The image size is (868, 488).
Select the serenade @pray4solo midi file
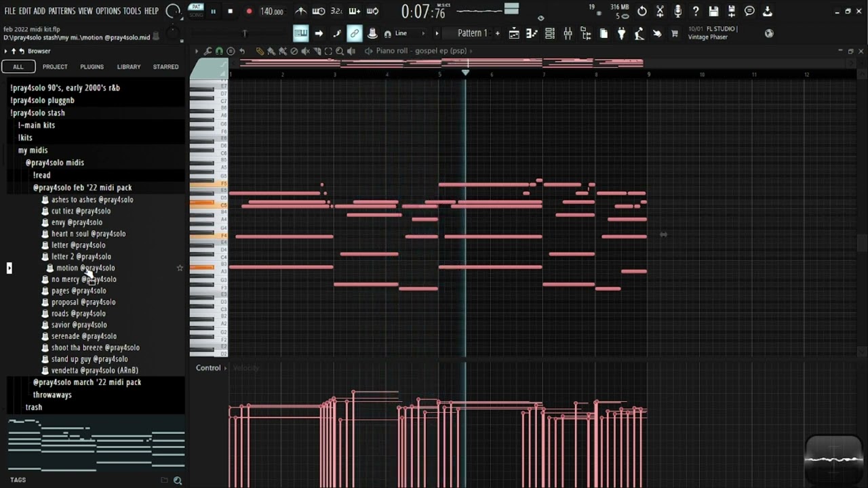point(83,336)
